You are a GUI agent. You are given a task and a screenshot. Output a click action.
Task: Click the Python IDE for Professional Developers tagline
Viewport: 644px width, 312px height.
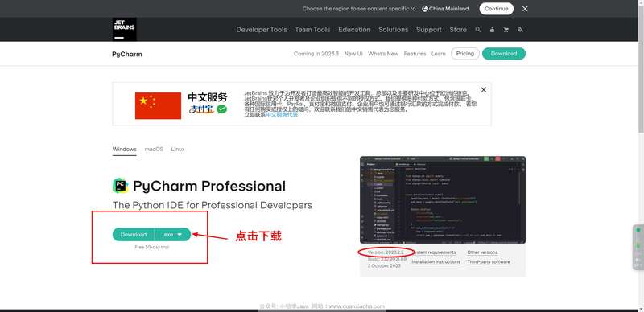pyautogui.click(x=213, y=205)
